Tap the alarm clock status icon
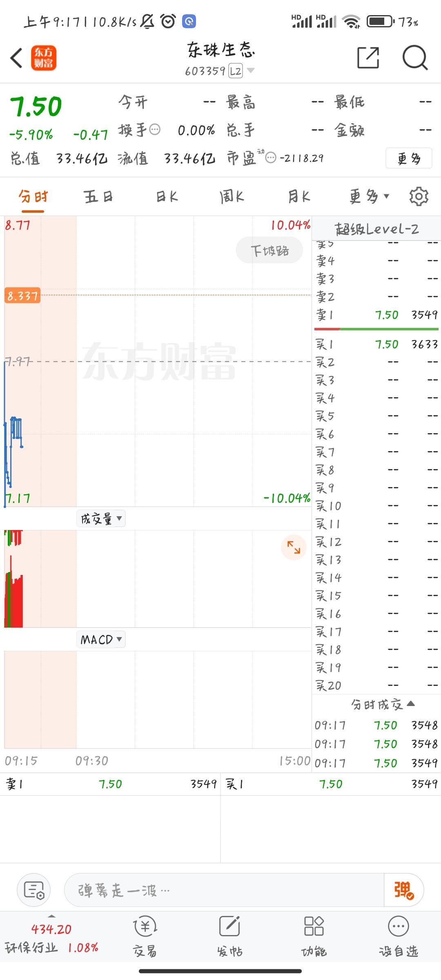 pos(168,21)
